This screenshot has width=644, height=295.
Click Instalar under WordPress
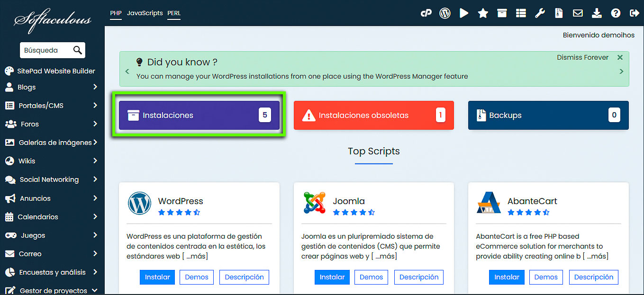157,277
